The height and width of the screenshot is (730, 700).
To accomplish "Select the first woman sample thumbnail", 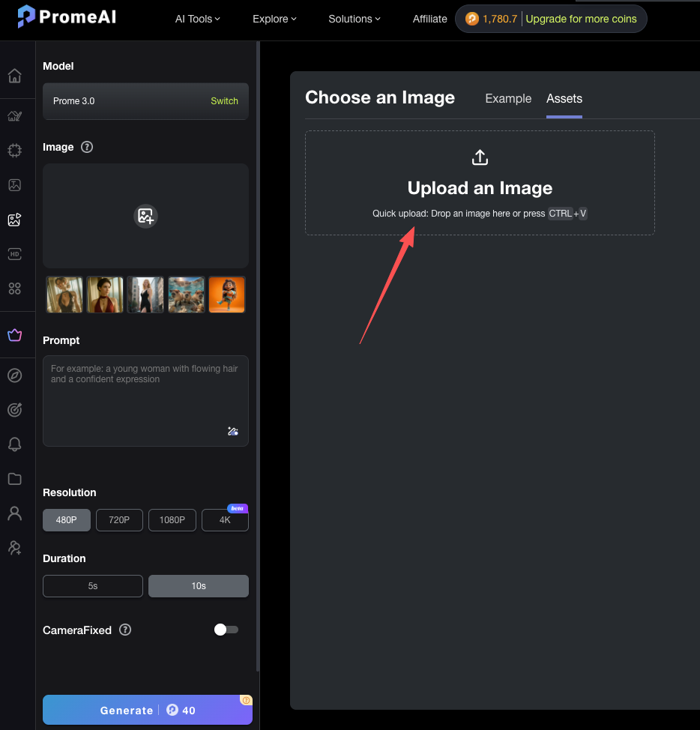I will coord(64,295).
